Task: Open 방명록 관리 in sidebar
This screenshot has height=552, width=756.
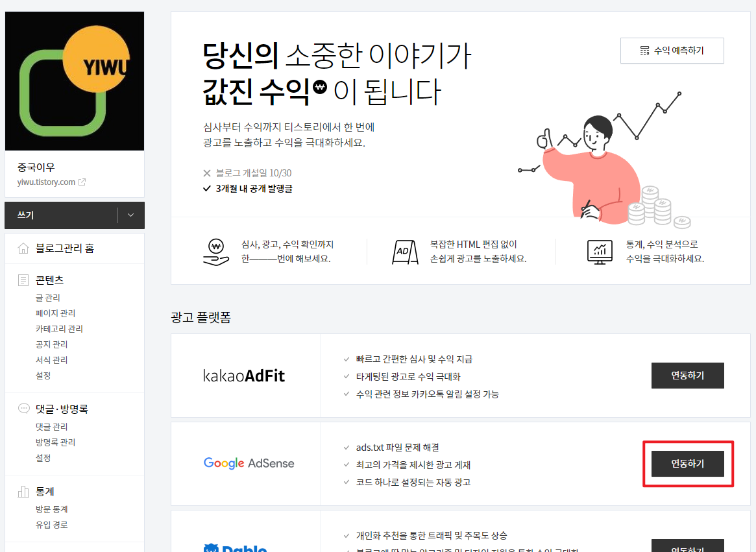Action: (55, 442)
